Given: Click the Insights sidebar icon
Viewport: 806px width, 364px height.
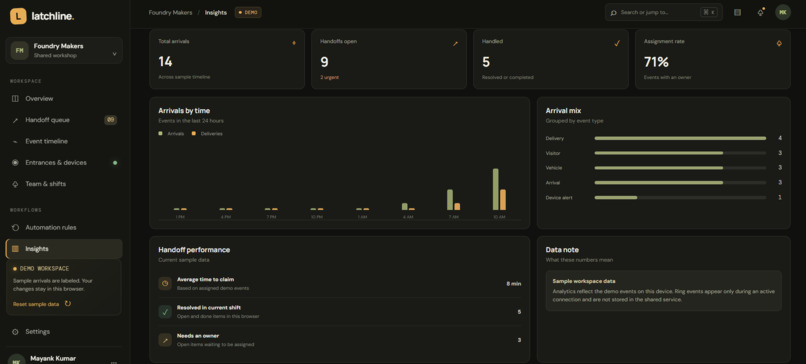Looking at the screenshot, I should pyautogui.click(x=15, y=249).
